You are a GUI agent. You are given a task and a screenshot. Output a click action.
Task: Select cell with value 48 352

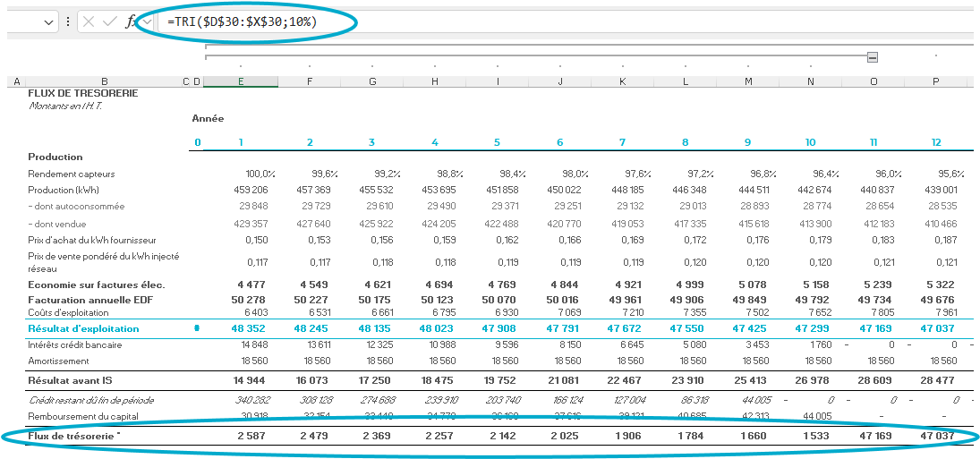tap(248, 328)
